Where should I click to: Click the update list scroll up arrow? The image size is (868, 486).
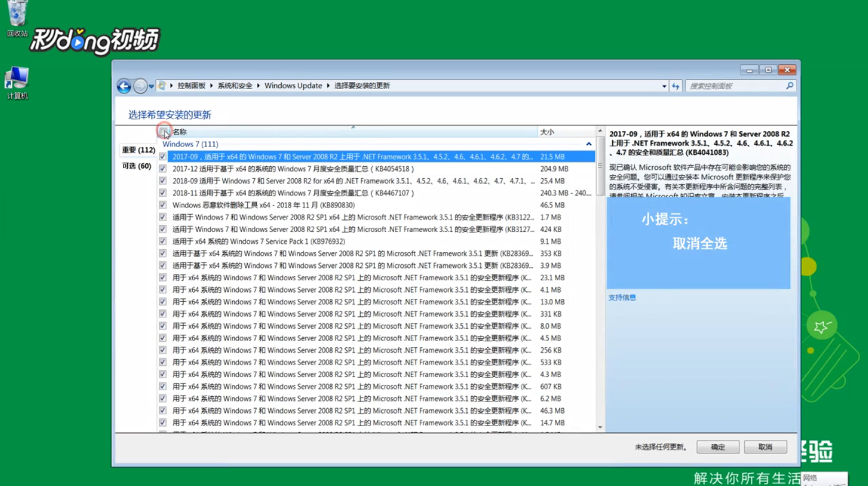600,131
